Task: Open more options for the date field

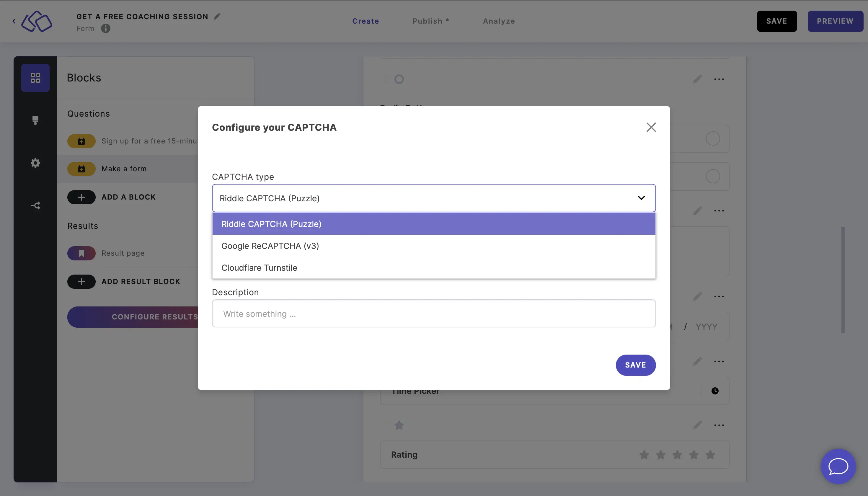Action: (x=719, y=296)
